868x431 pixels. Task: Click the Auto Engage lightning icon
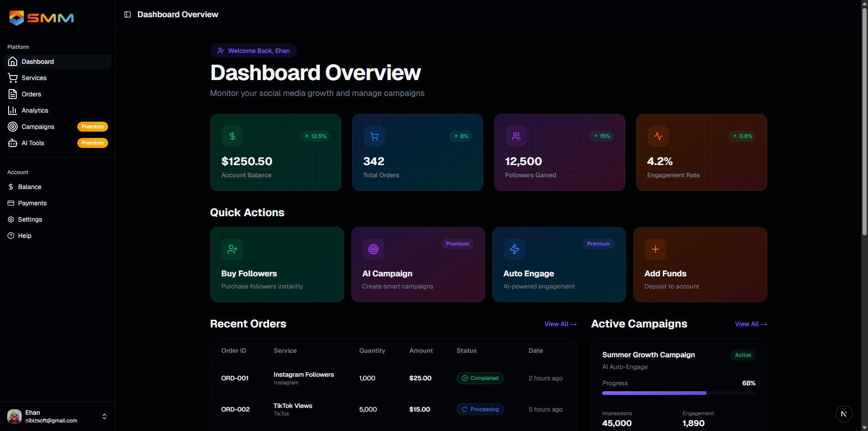(514, 249)
